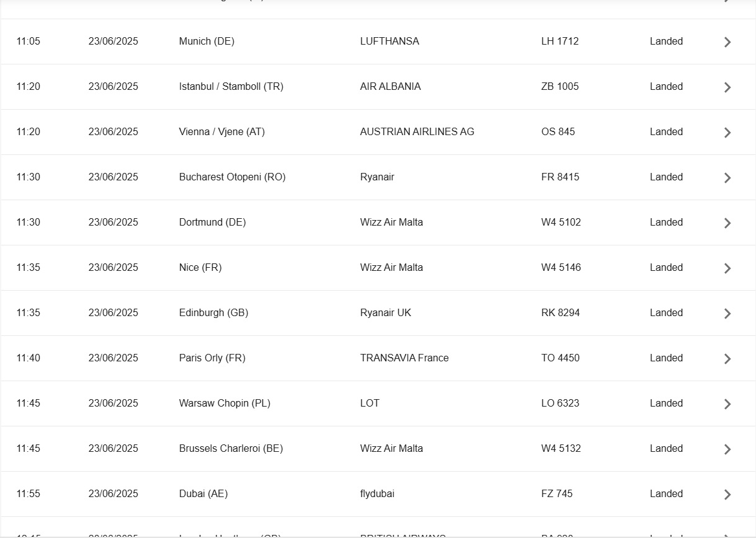The height and width of the screenshot is (538, 756).
Task: Select the Munich (DE) destination text
Action: coord(207,42)
